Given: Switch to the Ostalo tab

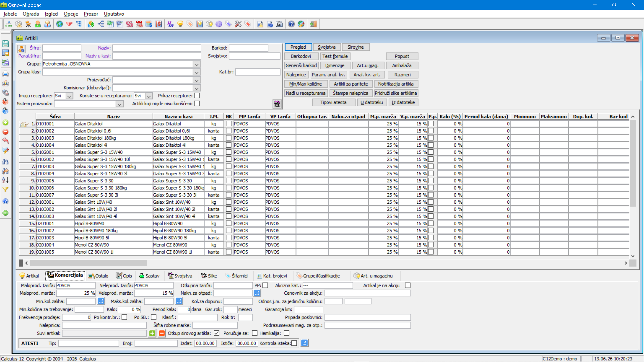Looking at the screenshot, I should (98, 276).
